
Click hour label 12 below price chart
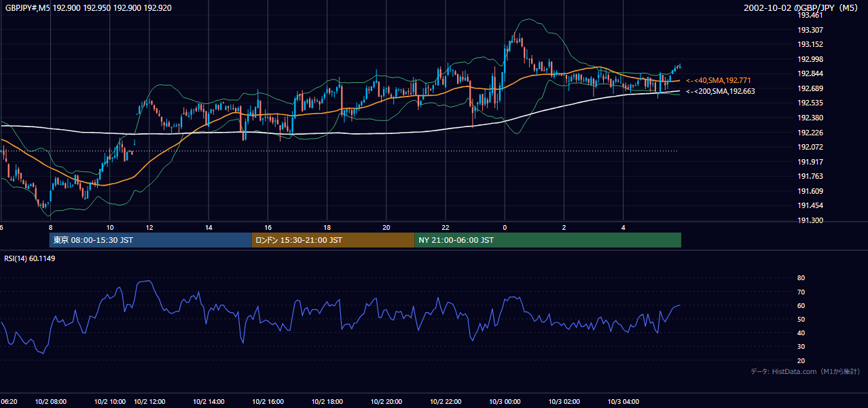pyautogui.click(x=149, y=227)
